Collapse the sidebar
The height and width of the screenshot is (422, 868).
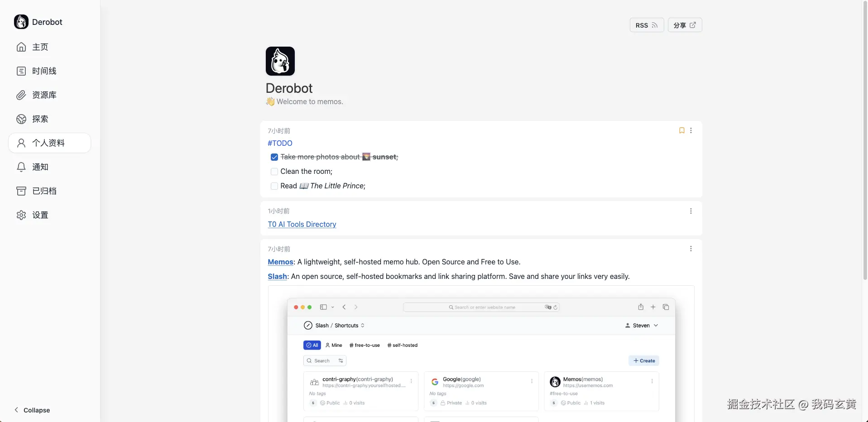click(x=32, y=410)
